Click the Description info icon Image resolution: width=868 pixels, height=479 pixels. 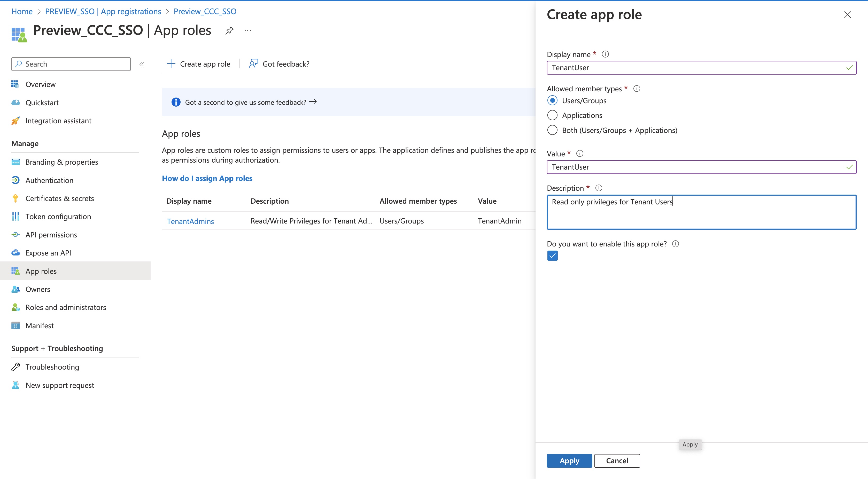tap(599, 188)
